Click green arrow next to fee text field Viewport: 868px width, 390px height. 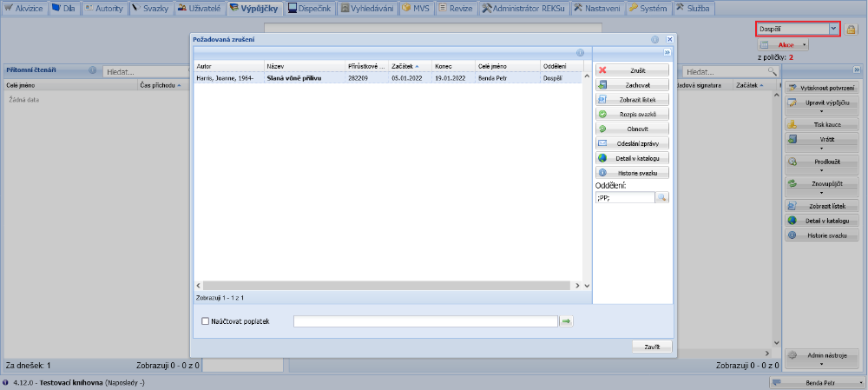tap(566, 321)
